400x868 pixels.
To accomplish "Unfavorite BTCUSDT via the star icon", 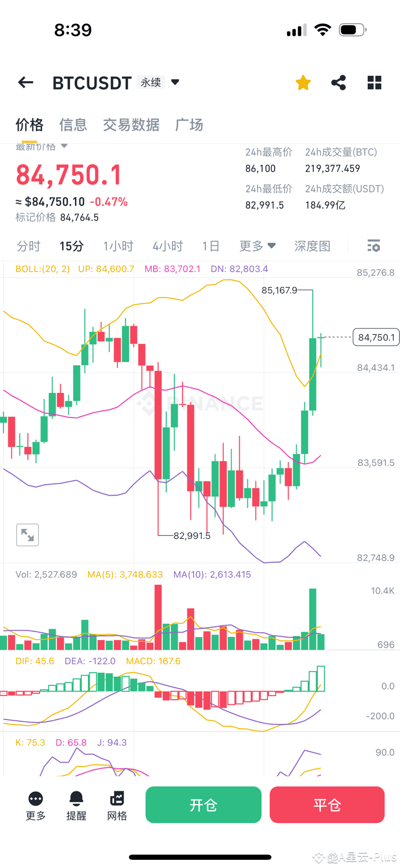I will 303,82.
